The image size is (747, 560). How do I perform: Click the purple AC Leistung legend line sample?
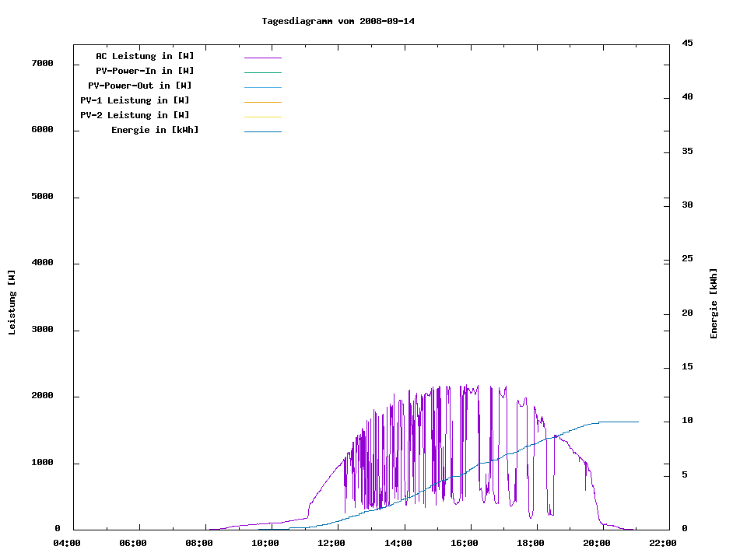pyautogui.click(x=262, y=58)
